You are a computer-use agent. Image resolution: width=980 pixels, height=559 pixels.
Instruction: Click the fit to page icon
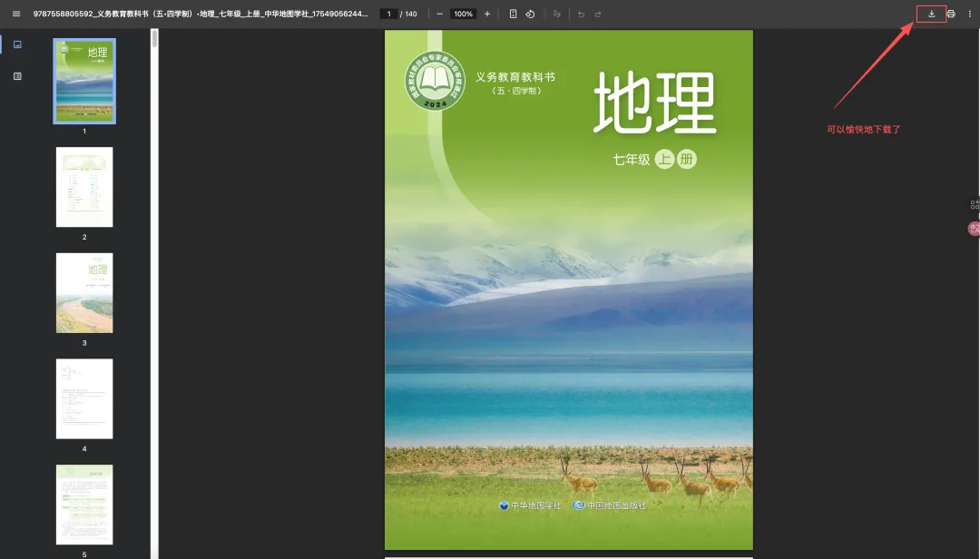tap(513, 14)
